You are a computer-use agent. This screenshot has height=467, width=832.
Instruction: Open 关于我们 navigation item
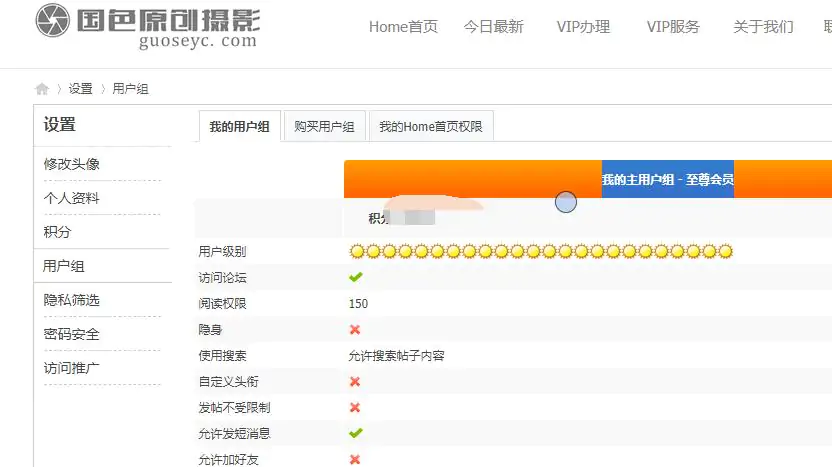[763, 27]
